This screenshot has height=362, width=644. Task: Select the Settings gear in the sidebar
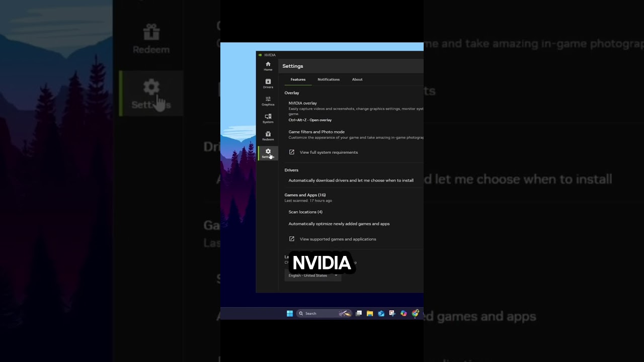pyautogui.click(x=268, y=153)
